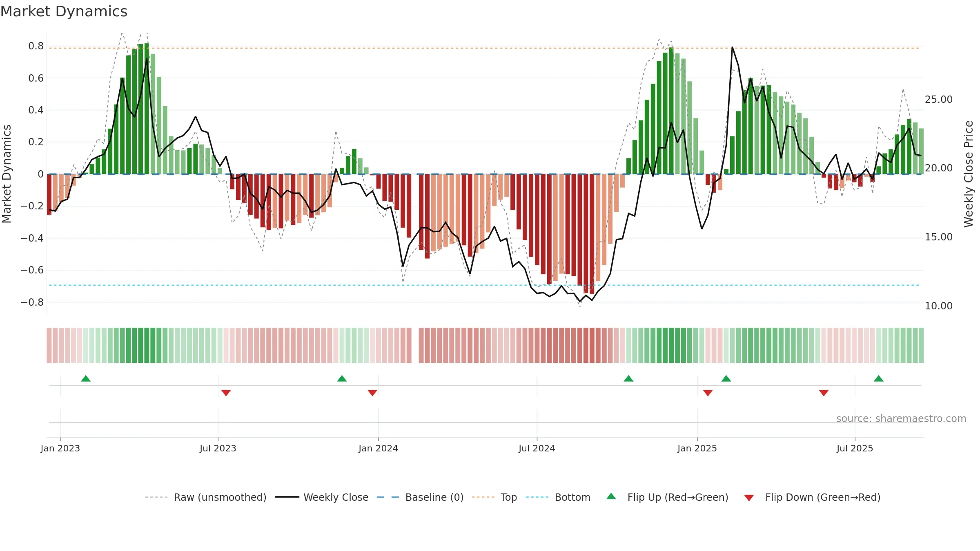The height and width of the screenshot is (551, 980).
Task: Select the Flip Down triangle just after Jan 2025
Action: 708,393
